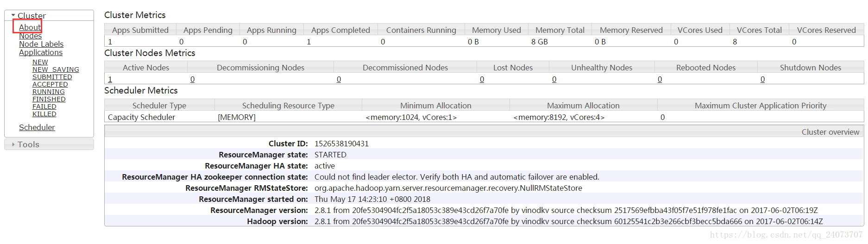Screen dimensions: 868x244
Task: Click the Active Nodes count link
Action: [110, 79]
